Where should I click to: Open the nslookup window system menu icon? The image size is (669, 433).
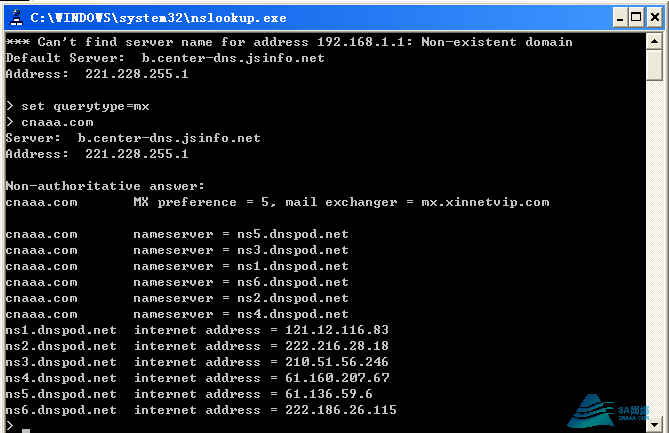[x=17, y=17]
